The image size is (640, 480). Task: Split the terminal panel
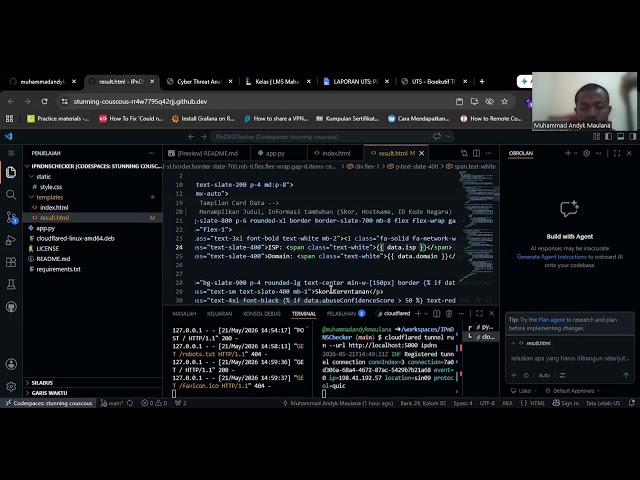coord(436,313)
